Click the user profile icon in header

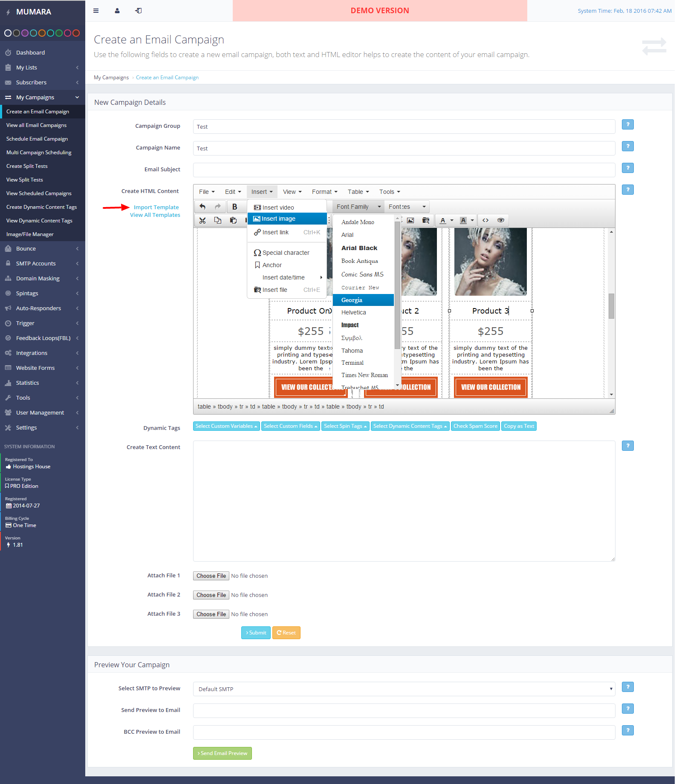117,11
